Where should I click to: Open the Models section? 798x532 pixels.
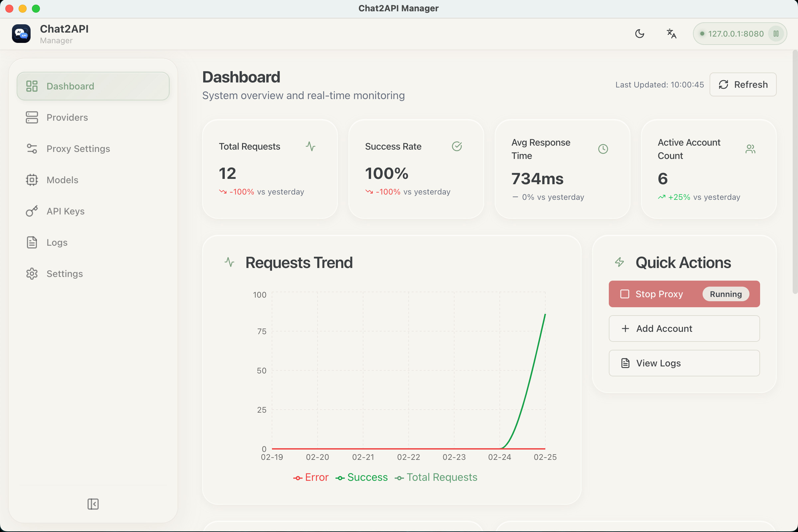coord(63,180)
